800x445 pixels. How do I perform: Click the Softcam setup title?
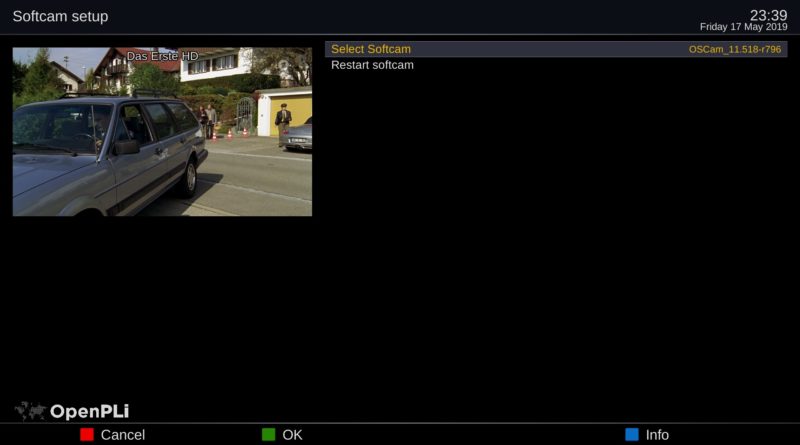pos(60,16)
